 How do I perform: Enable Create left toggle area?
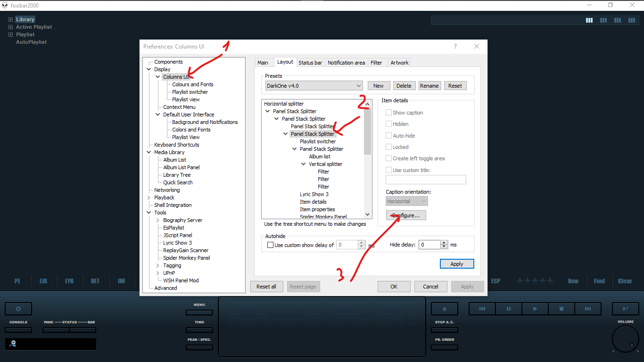pyautogui.click(x=389, y=158)
